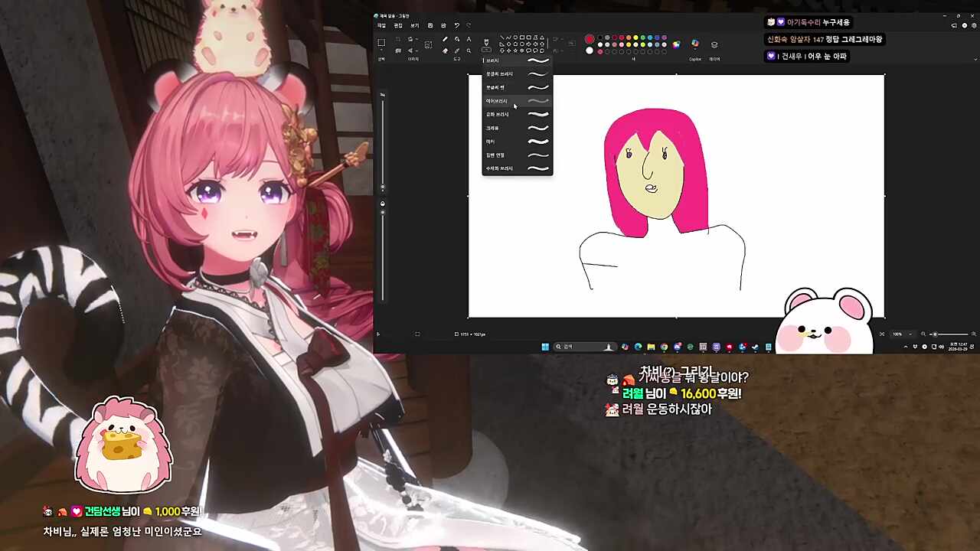Click the zoom slider in status bar

[x=949, y=334]
